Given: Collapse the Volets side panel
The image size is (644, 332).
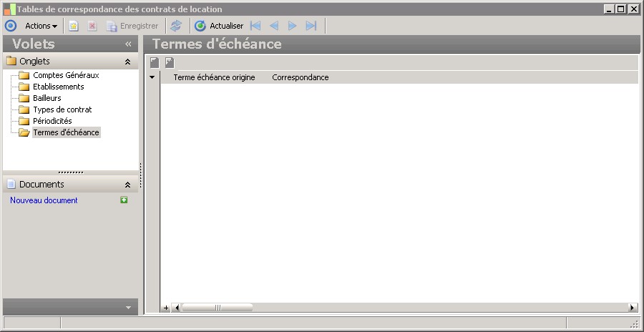Looking at the screenshot, I should point(128,44).
